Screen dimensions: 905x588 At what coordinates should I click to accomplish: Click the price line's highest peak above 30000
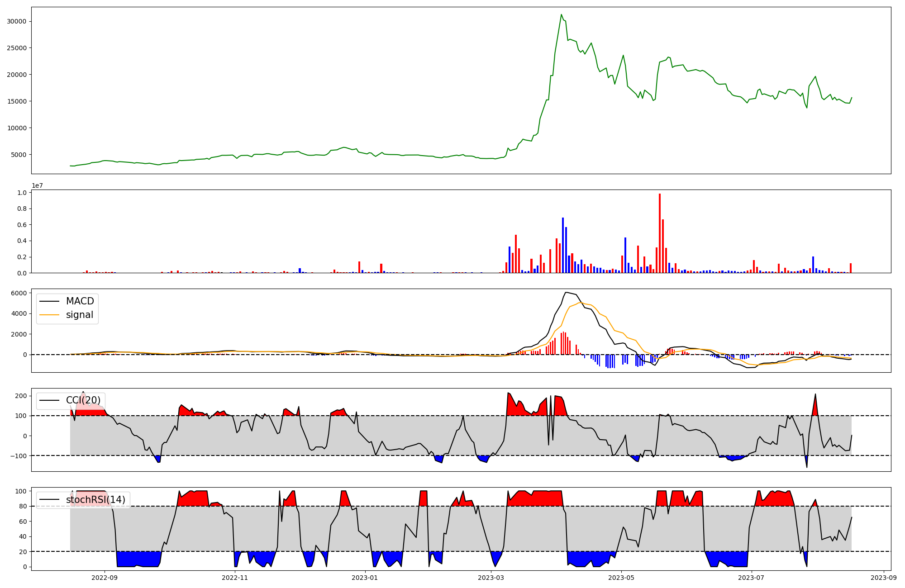click(562, 15)
